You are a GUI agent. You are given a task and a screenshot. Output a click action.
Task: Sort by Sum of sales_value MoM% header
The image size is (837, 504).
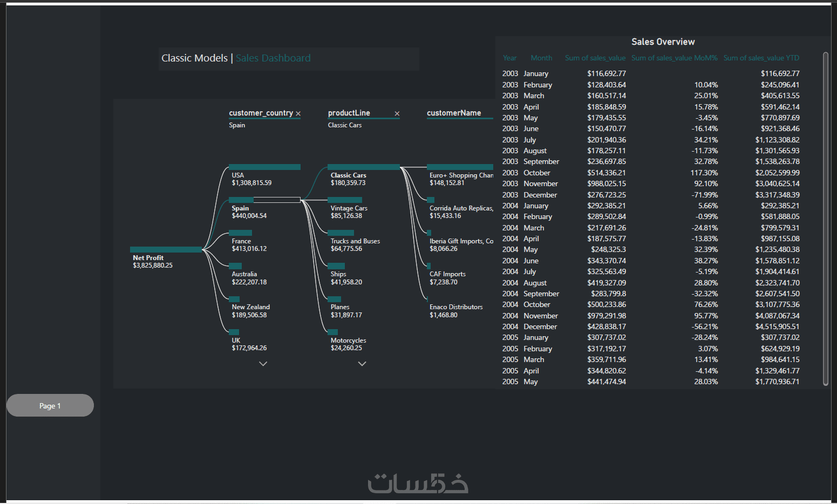pos(675,58)
